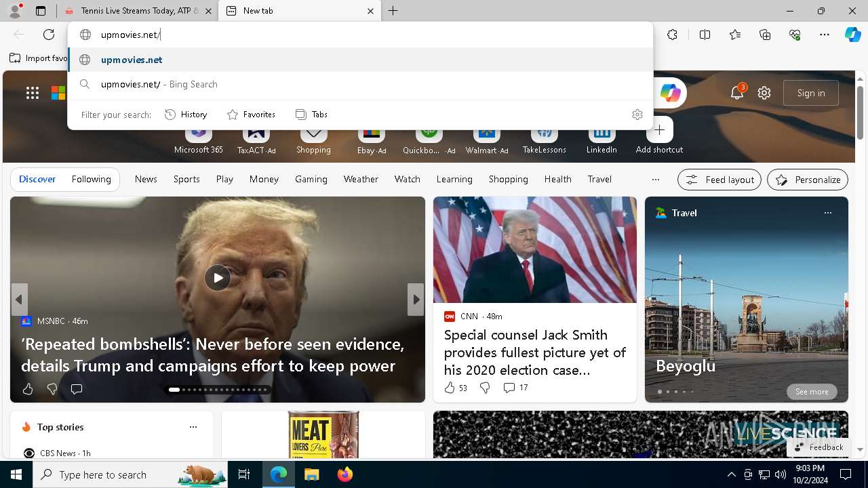Go to next carousel story
Viewport: 868px width, 488px height.
[x=416, y=299]
